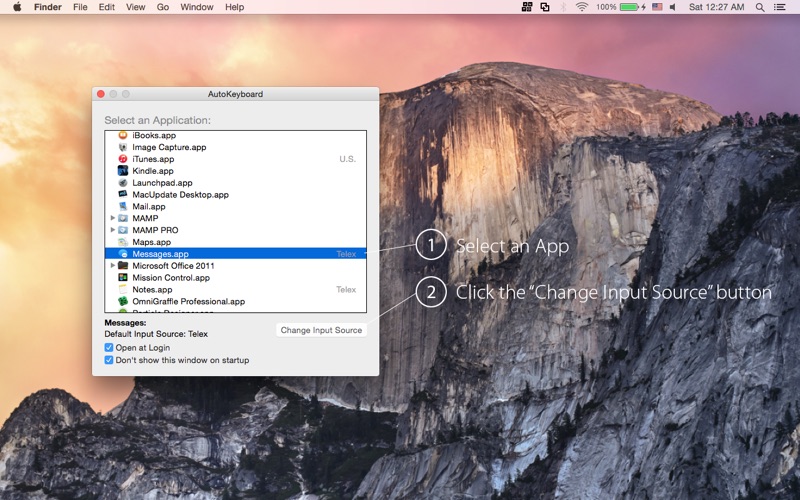Select Notes.app in the list

point(152,289)
